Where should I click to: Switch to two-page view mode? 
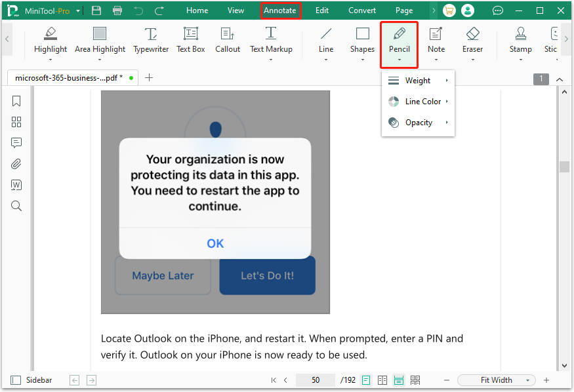pyautogui.click(x=382, y=380)
